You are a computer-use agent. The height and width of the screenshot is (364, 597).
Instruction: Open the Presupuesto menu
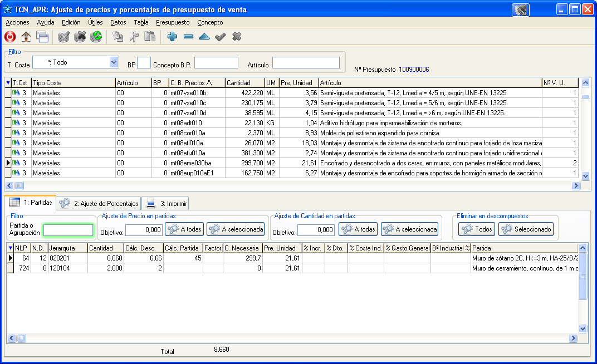click(x=173, y=22)
